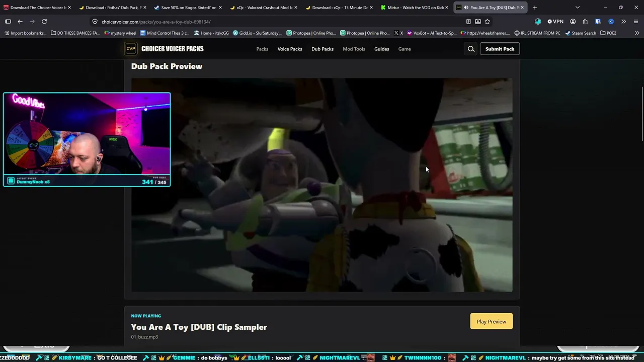Open the browser hamburger menu
Screen dimensions: 644x362
click(x=636, y=22)
